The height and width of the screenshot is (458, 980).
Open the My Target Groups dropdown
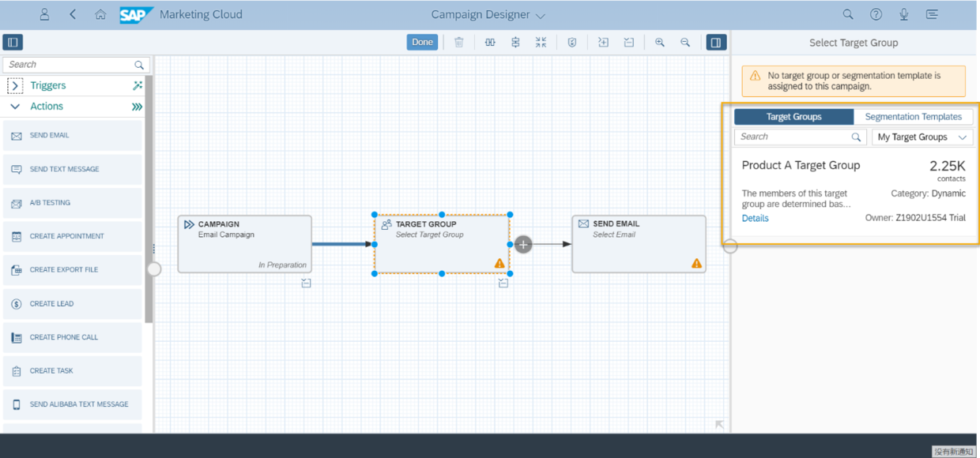(x=922, y=137)
